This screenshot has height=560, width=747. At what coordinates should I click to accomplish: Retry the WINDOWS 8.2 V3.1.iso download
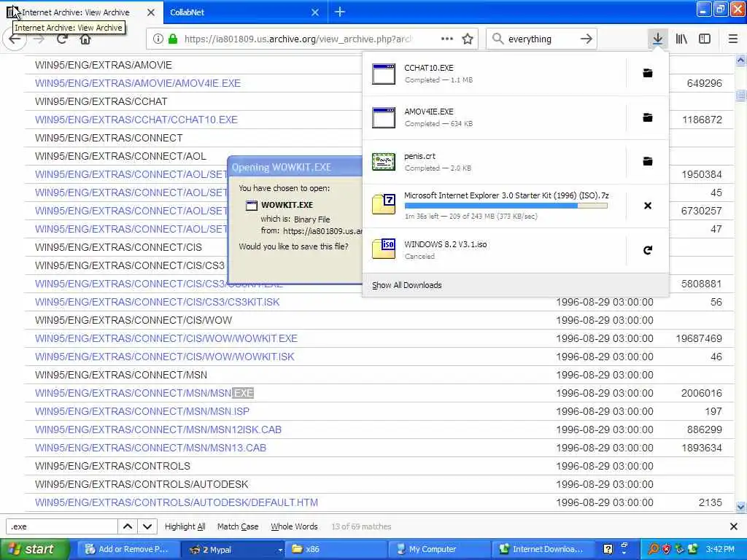(648, 250)
